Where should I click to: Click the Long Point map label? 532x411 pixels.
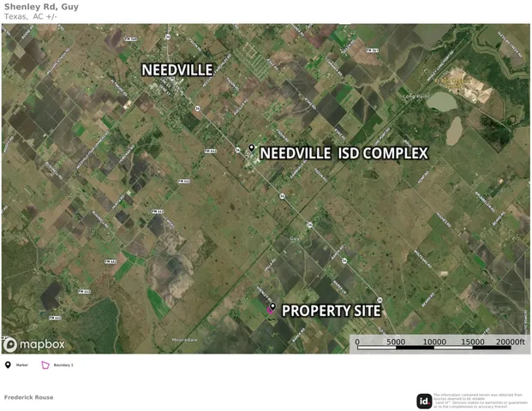416,96
